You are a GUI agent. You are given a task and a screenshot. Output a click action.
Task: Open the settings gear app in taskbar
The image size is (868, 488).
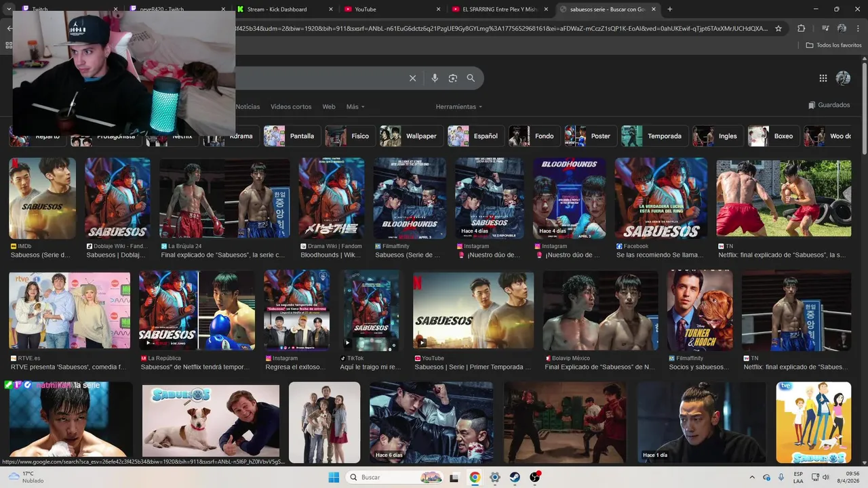(495, 477)
